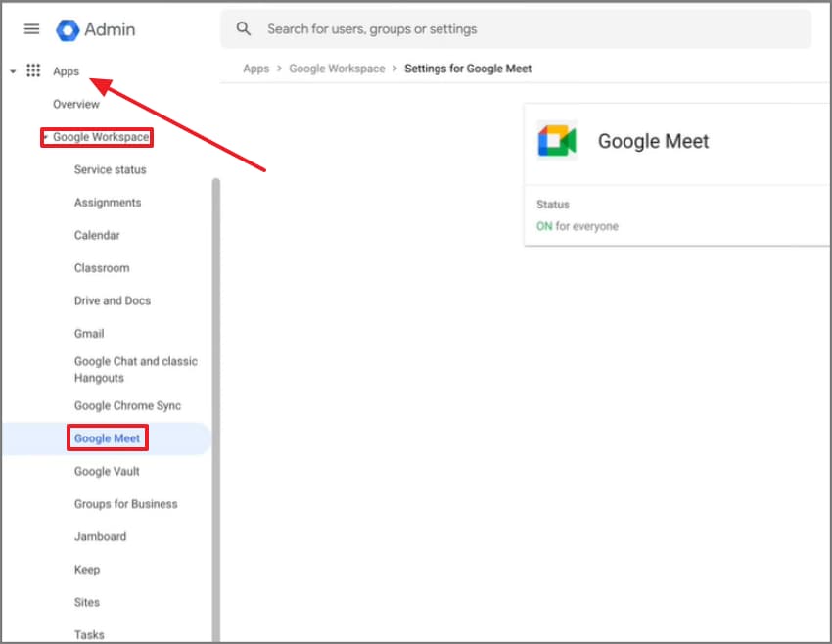Click Service status for Google Meet
This screenshot has width=832, height=644.
pos(111,169)
